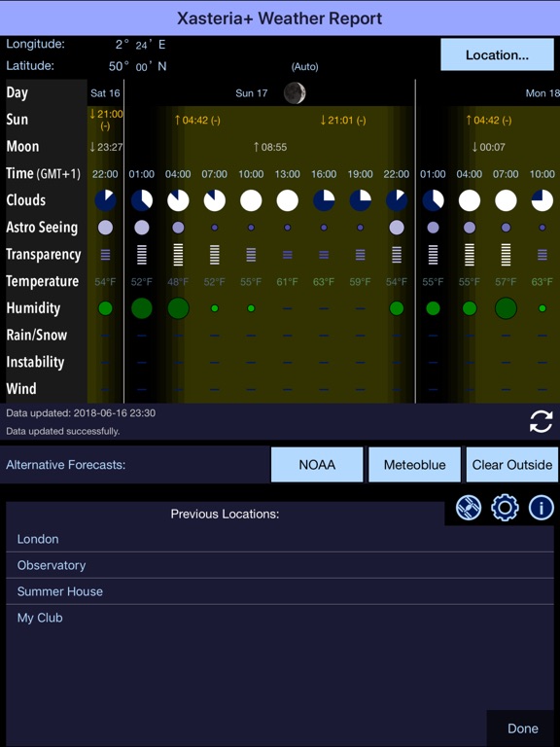The image size is (560, 747).
Task: Tap the Transparency row label
Action: pyautogui.click(x=44, y=255)
